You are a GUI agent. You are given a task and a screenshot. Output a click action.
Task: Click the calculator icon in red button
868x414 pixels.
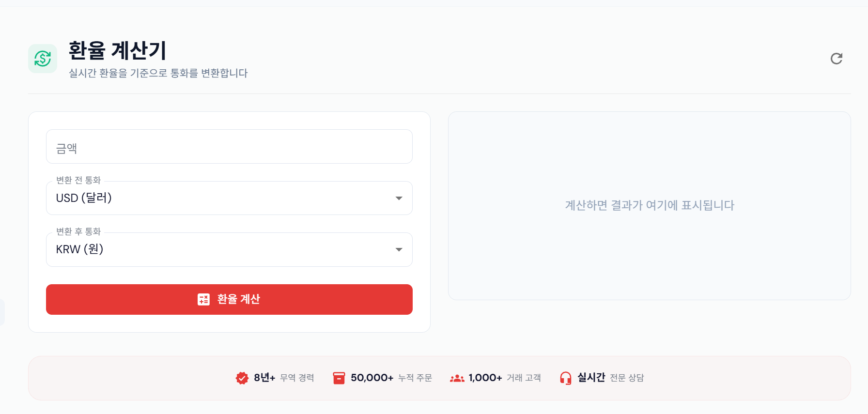(x=203, y=299)
